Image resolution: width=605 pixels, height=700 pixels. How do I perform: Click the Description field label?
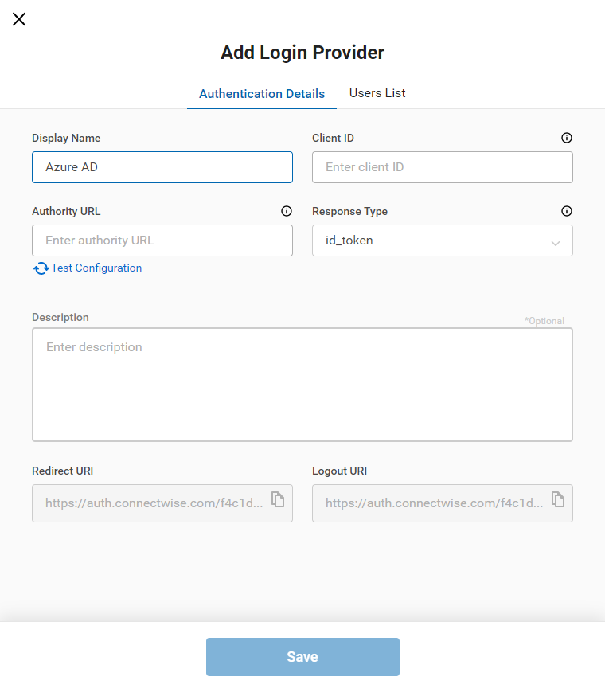point(60,317)
